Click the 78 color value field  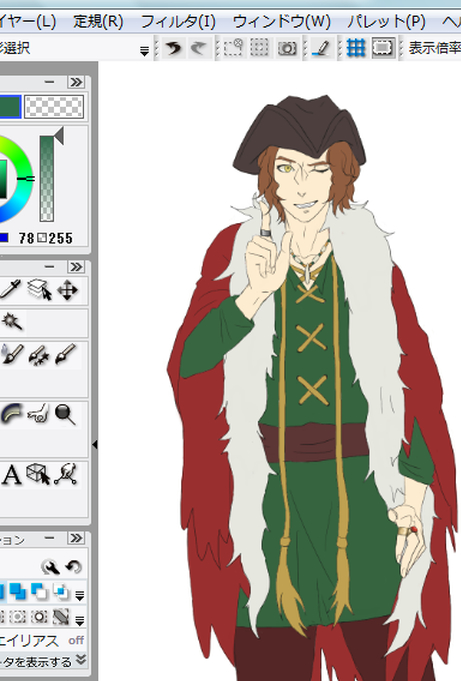pos(26,238)
